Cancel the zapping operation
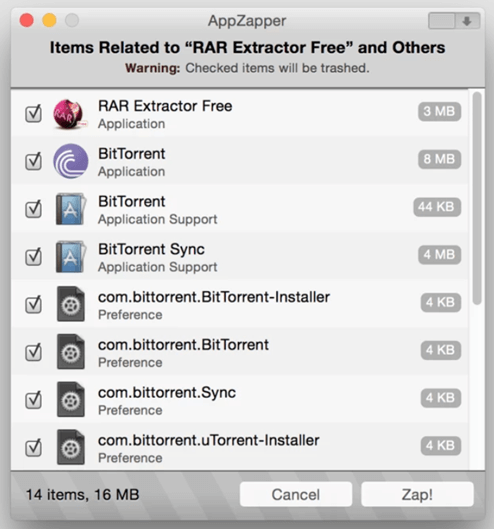Viewport: 494px width, 529px height. point(296,495)
